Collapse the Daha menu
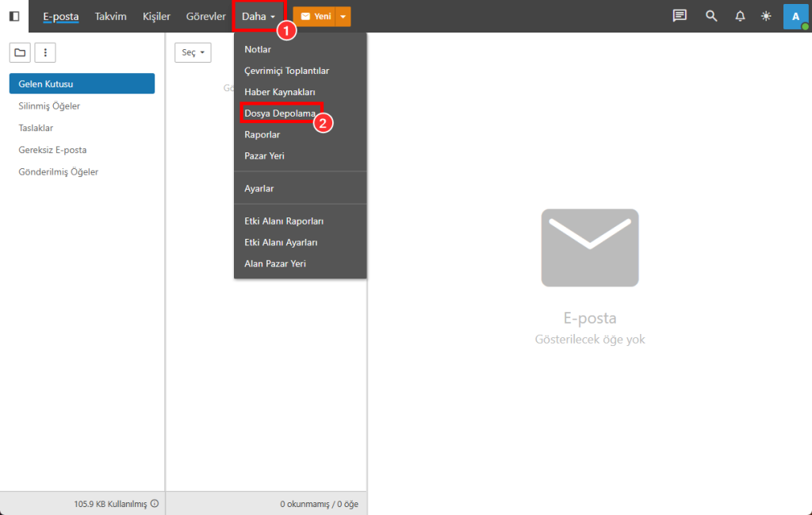This screenshot has height=515, width=812. tap(258, 17)
